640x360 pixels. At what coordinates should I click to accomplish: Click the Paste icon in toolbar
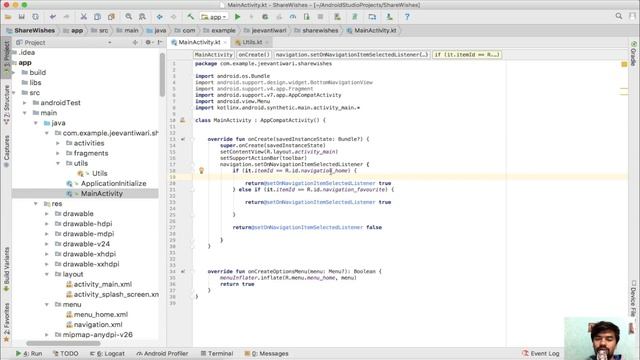111,17
